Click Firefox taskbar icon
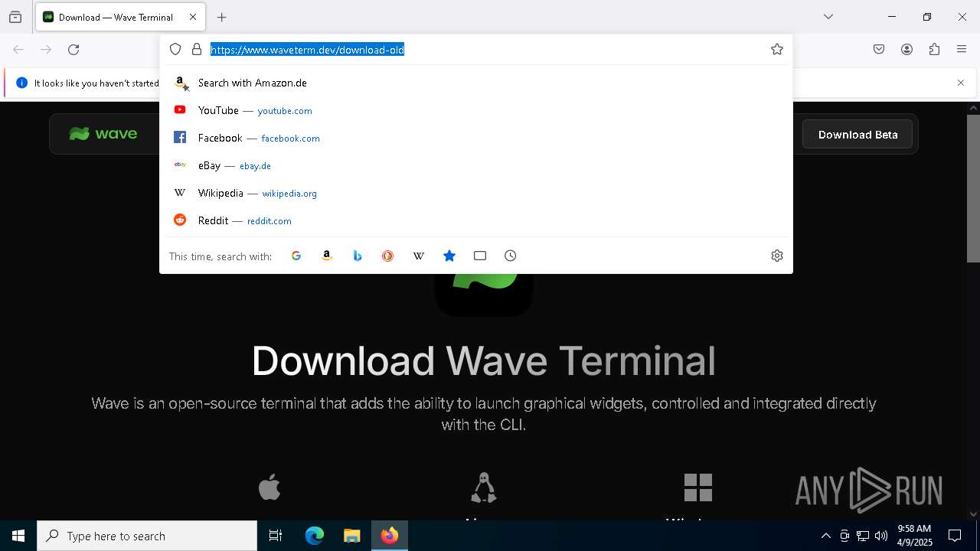This screenshot has width=980, height=551. (390, 536)
